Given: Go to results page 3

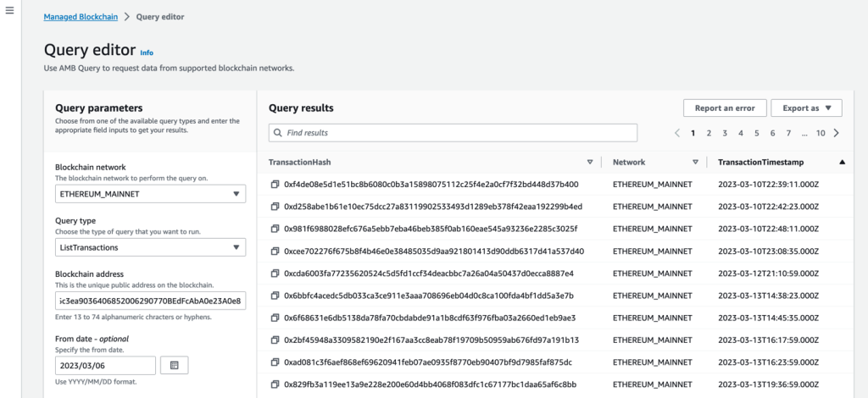Looking at the screenshot, I should point(725,133).
